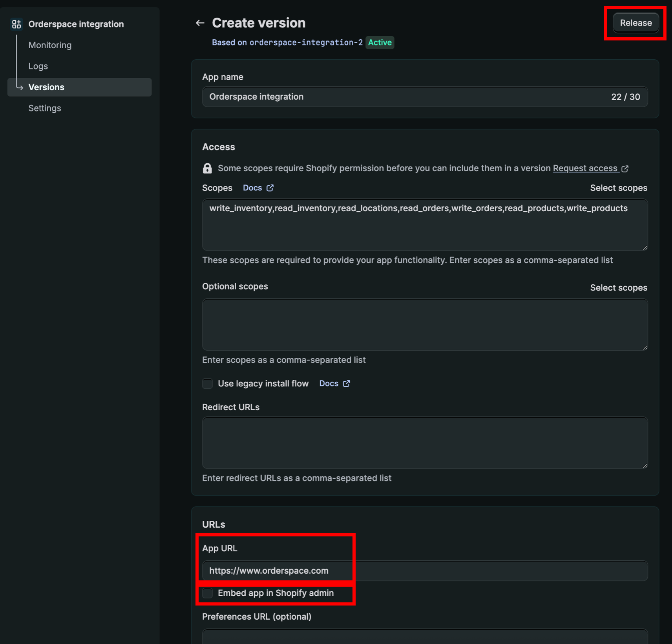Go to Settings in the sidebar

(x=45, y=108)
